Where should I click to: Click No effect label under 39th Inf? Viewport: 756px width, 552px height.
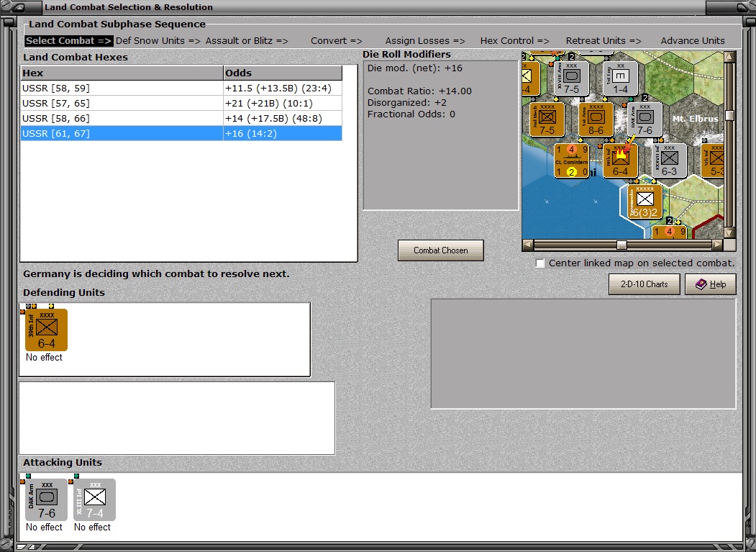(x=44, y=358)
